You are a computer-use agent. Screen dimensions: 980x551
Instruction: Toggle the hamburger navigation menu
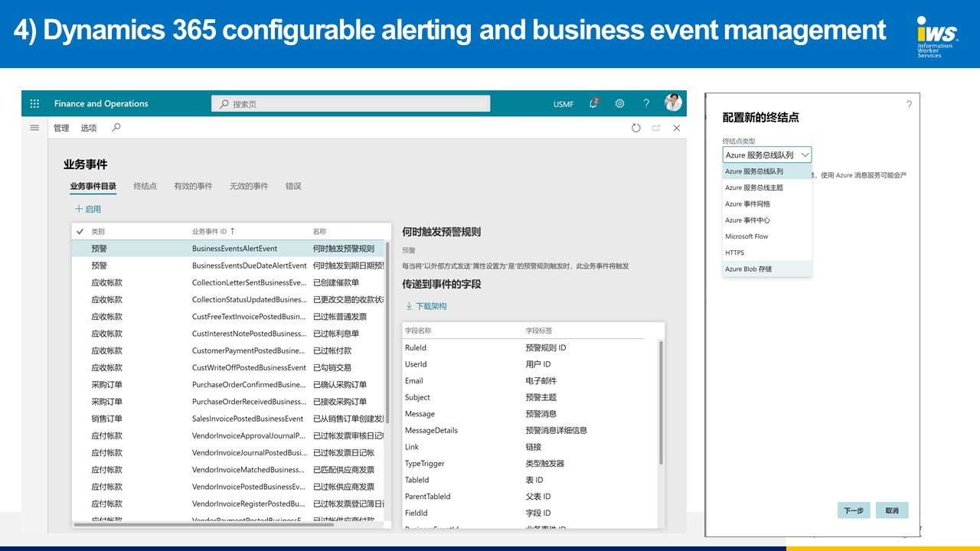(34, 128)
